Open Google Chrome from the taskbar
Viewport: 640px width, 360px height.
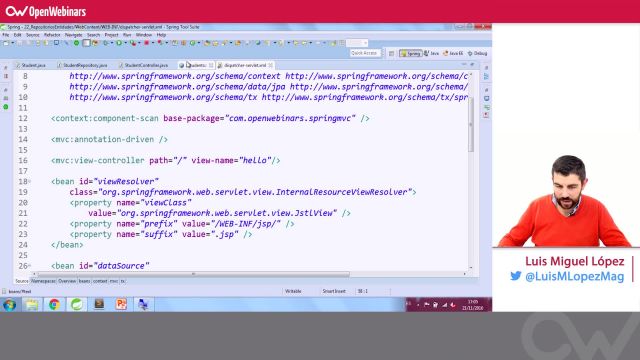pos(54,304)
